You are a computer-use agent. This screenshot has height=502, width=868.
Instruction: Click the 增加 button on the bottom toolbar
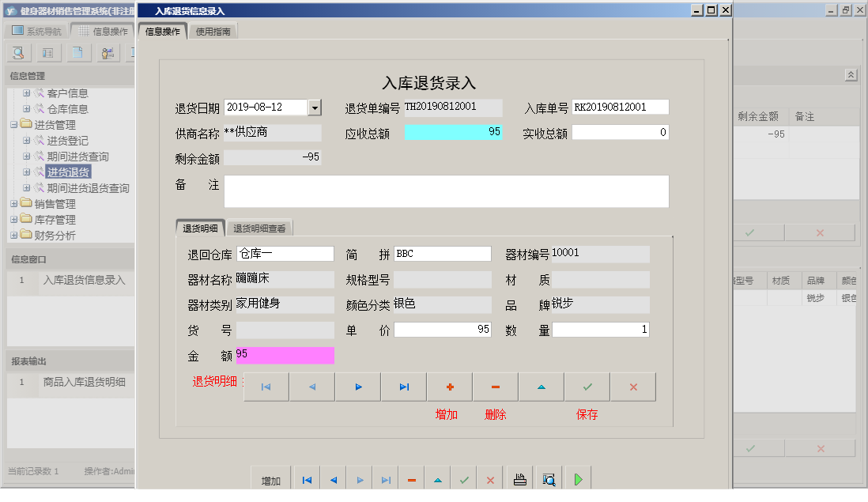tap(270, 477)
